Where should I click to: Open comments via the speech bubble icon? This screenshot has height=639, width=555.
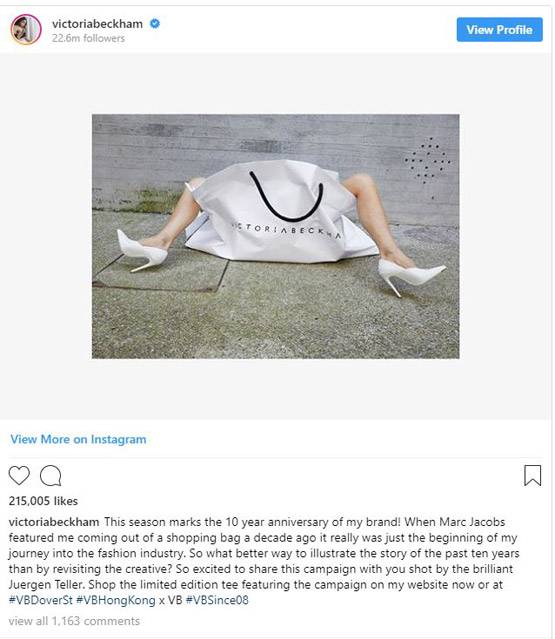(x=51, y=476)
